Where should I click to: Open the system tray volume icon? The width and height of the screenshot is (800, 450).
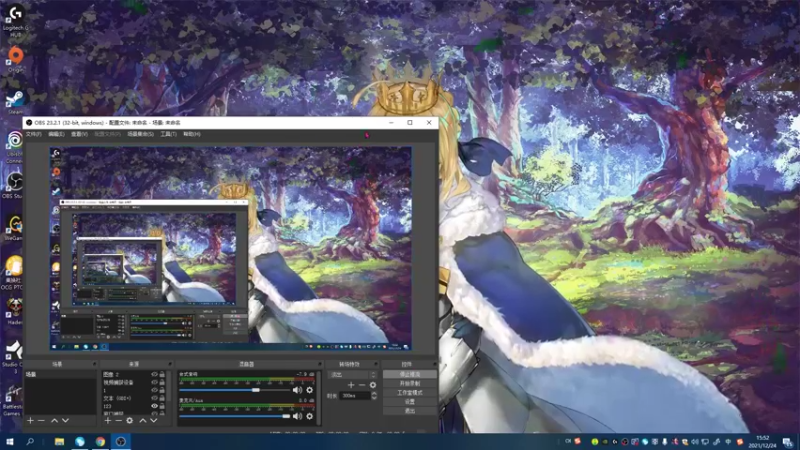[695, 442]
